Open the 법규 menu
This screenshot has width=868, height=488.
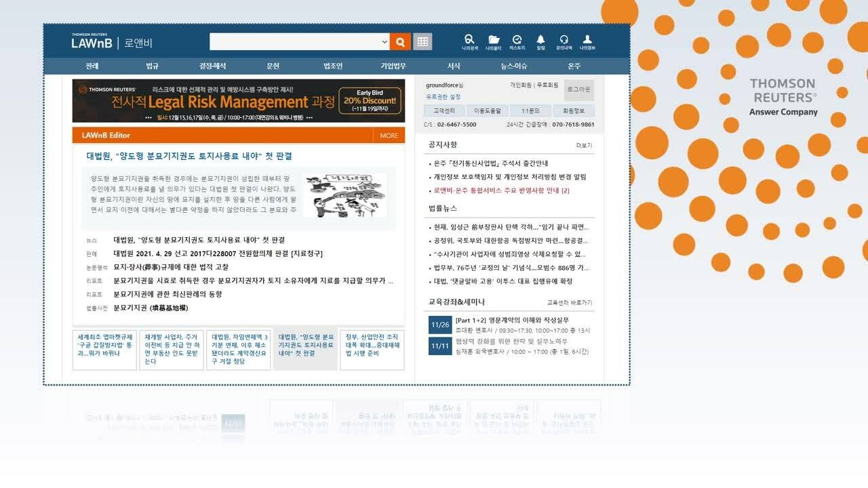(153, 66)
